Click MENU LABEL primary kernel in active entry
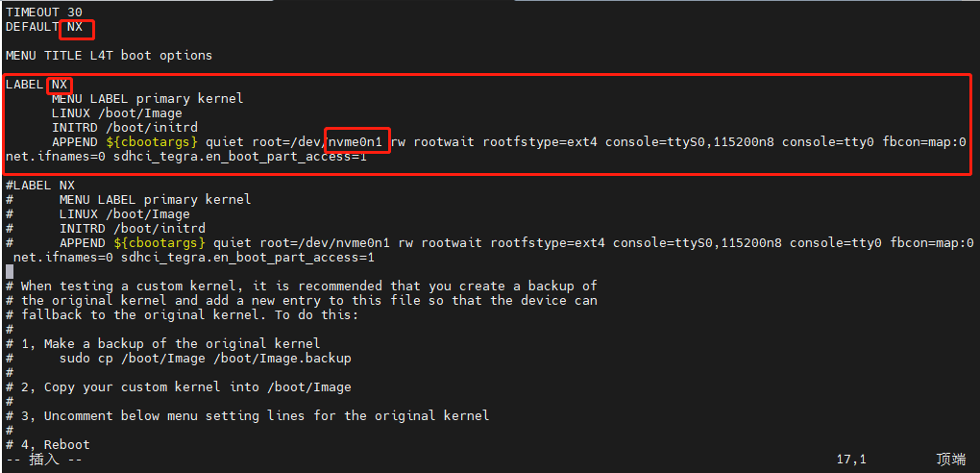Viewport: 980px width, 473px height. tap(148, 99)
